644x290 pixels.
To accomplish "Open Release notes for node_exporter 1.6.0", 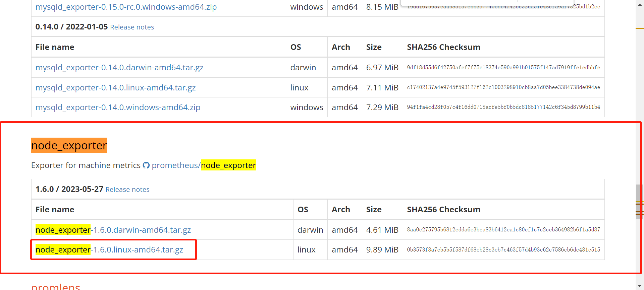I will tap(127, 190).
